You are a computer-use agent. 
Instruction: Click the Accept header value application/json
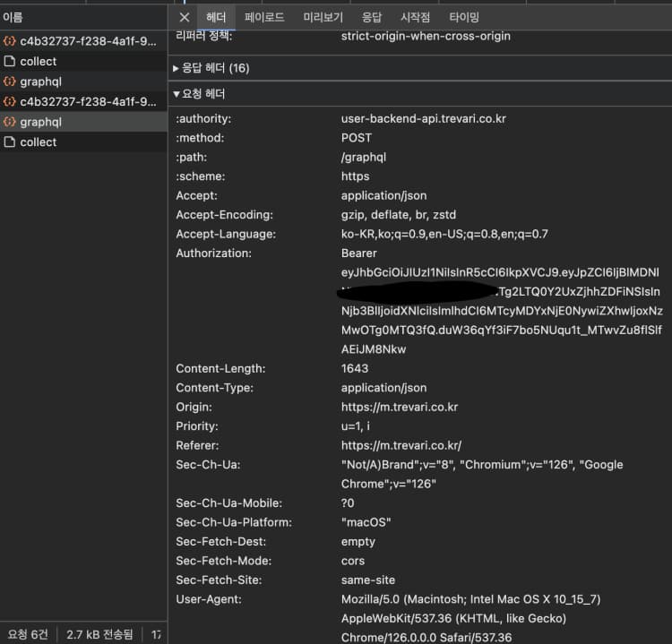tap(384, 196)
